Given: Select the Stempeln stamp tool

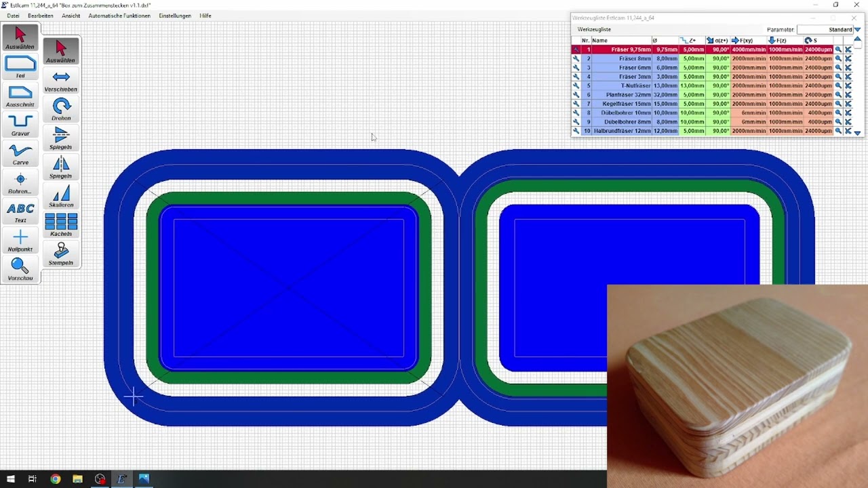Looking at the screenshot, I should coord(61,255).
